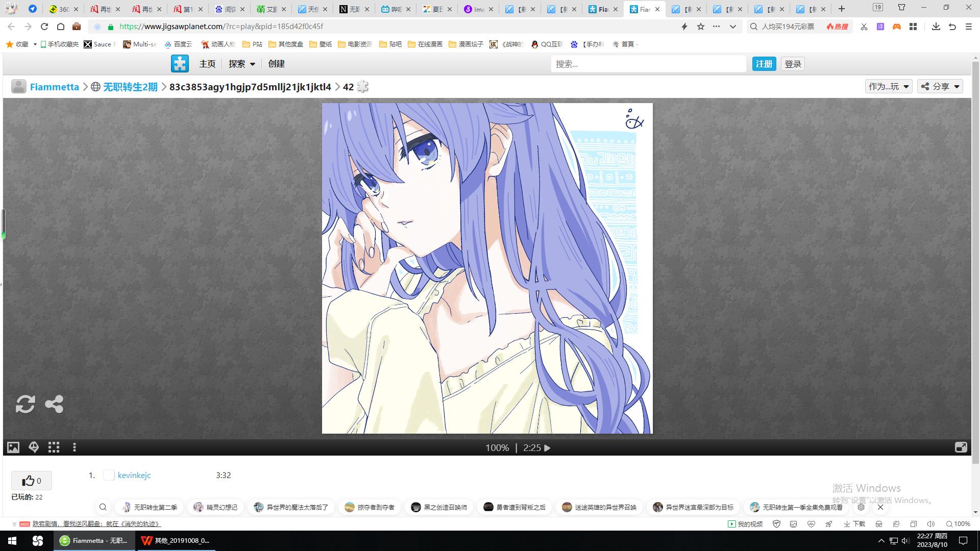
Task: Show the puzzle image preview
Action: click(x=13, y=447)
